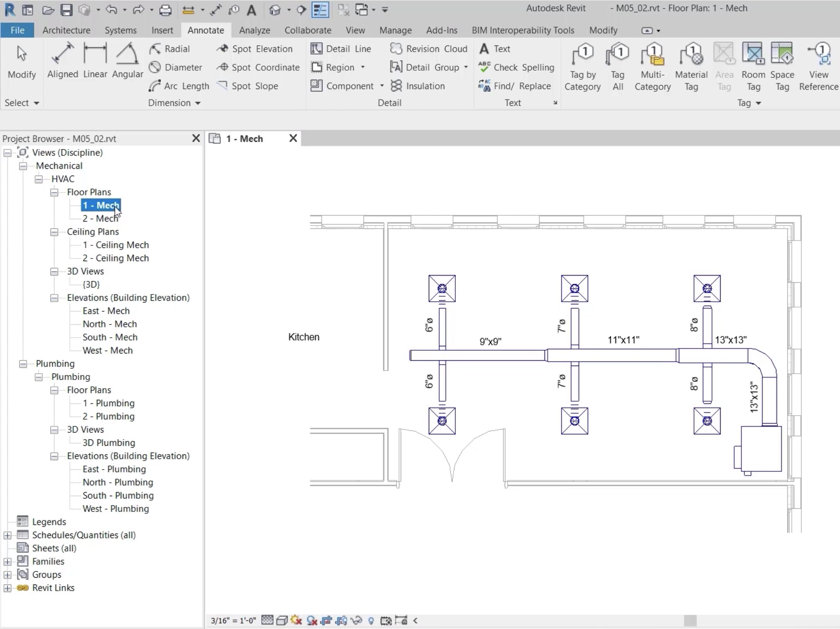Run Check Spelling
Viewport: 840px width, 629px height.
click(x=516, y=67)
